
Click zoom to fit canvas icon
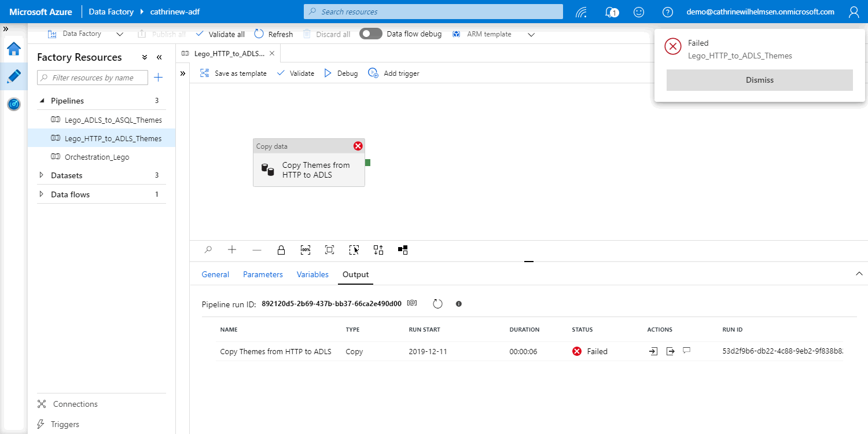click(329, 250)
